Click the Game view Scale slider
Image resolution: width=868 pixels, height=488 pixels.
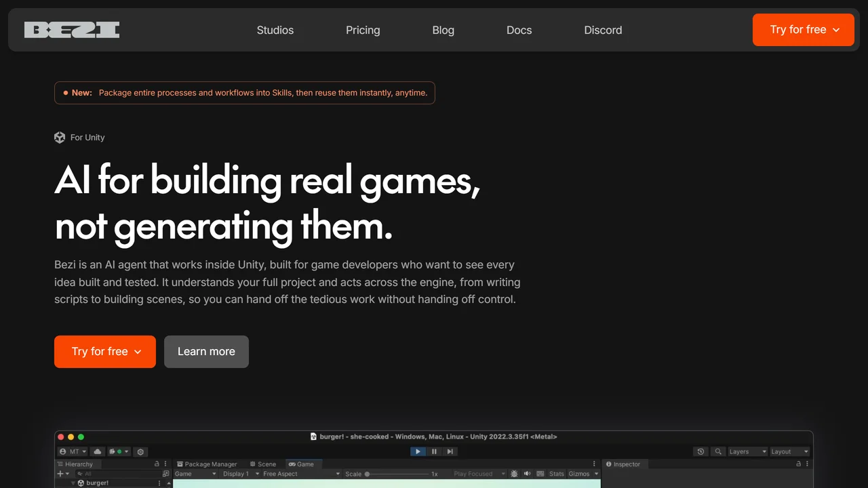[397, 474]
